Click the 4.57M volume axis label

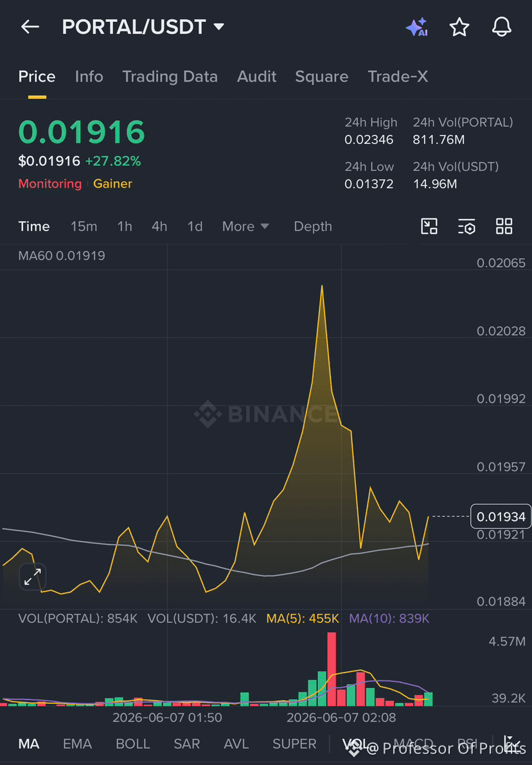click(507, 641)
